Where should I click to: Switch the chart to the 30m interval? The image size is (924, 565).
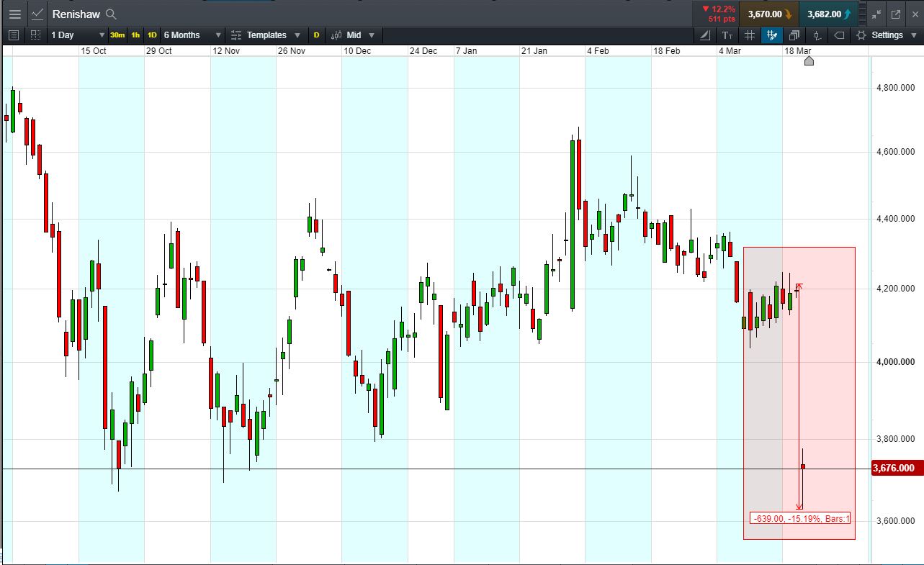[117, 35]
